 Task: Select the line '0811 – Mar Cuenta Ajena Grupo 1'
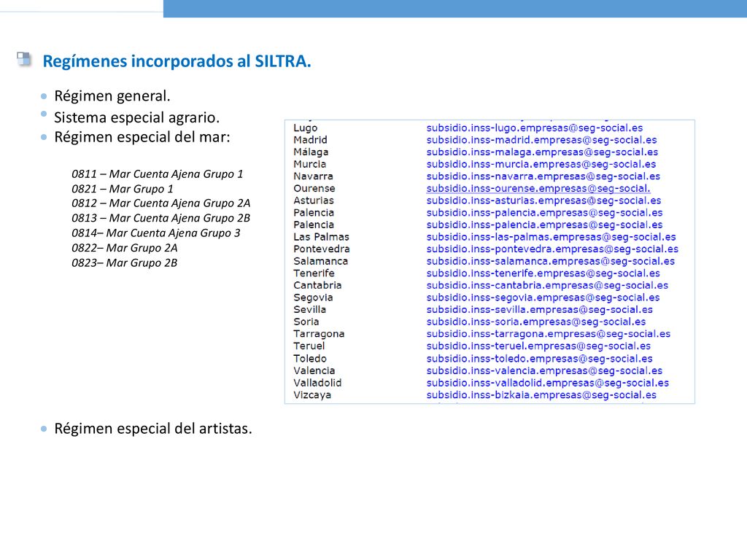(x=158, y=174)
